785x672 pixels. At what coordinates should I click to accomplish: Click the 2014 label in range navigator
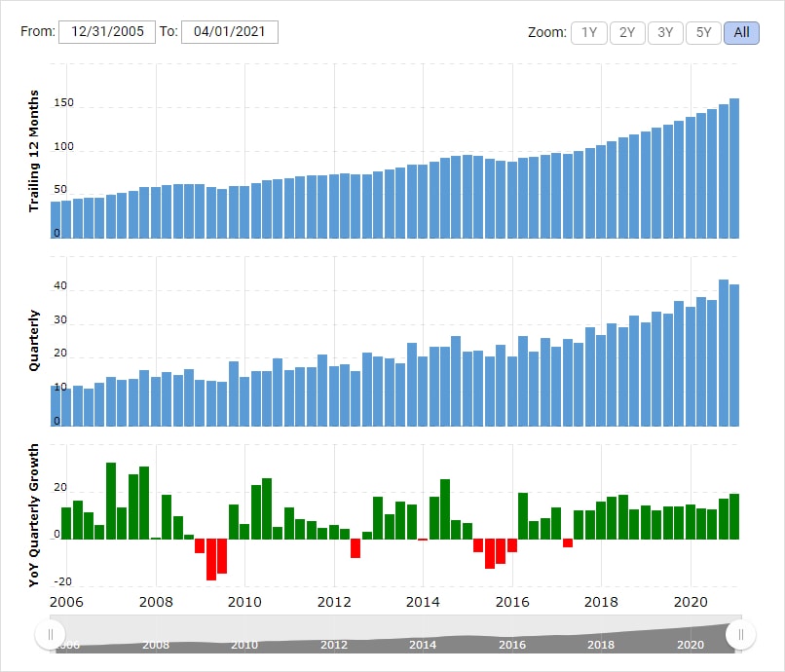click(x=423, y=645)
